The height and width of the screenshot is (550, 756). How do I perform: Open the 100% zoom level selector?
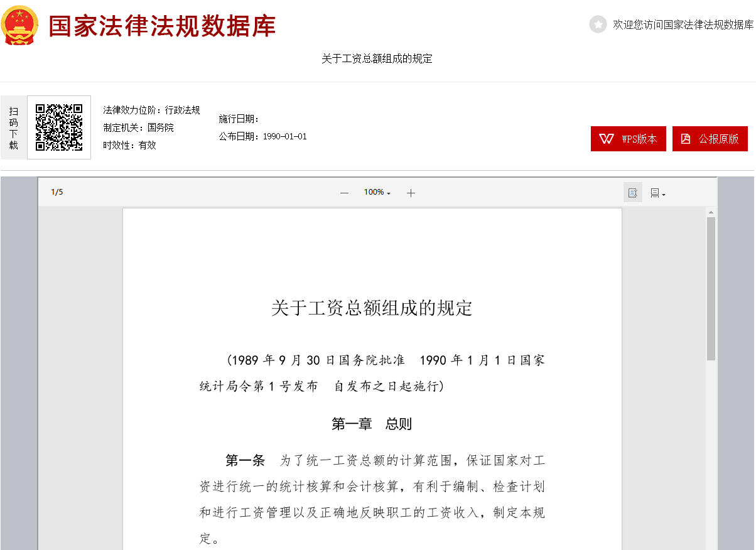[377, 193]
